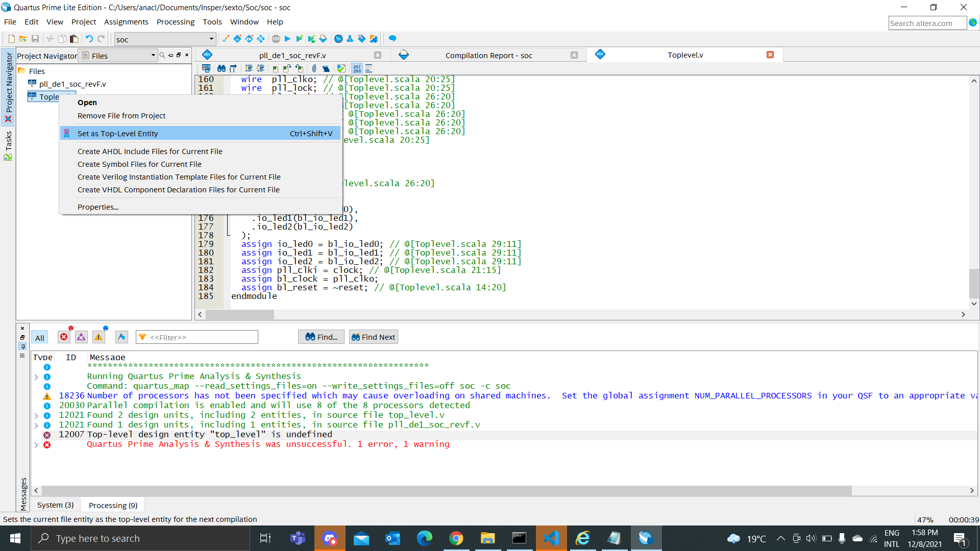Click the Redo arrow icon
The width and height of the screenshot is (980, 551).
(x=101, y=39)
